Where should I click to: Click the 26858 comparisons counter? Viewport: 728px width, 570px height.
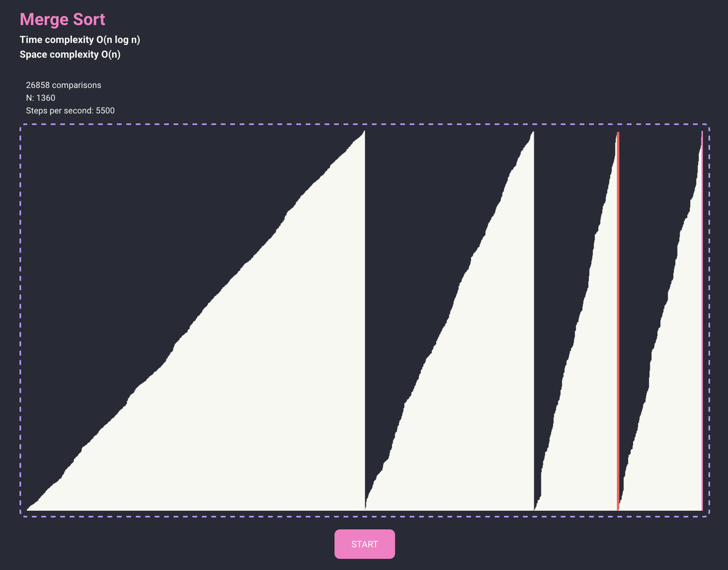[x=63, y=85]
